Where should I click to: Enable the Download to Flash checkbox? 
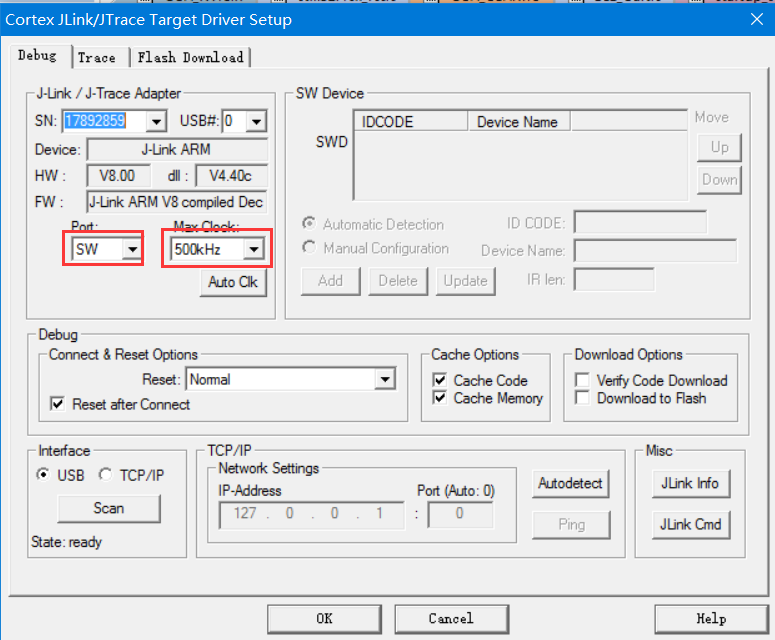583,398
